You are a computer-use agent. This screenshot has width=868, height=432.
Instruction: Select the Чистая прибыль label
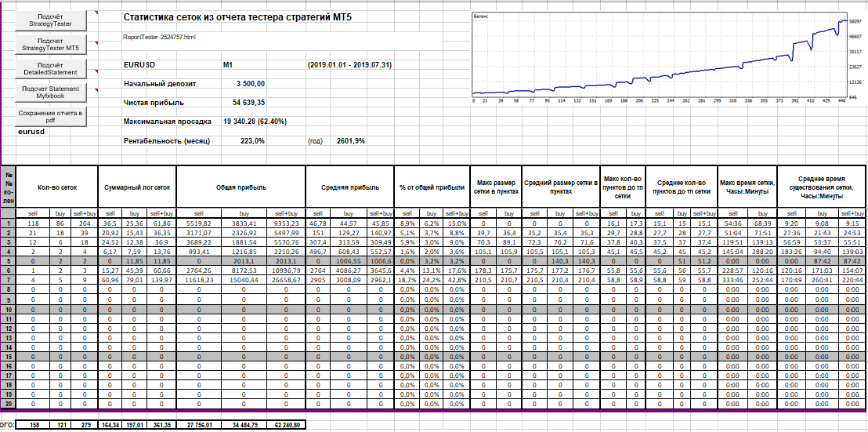[154, 103]
